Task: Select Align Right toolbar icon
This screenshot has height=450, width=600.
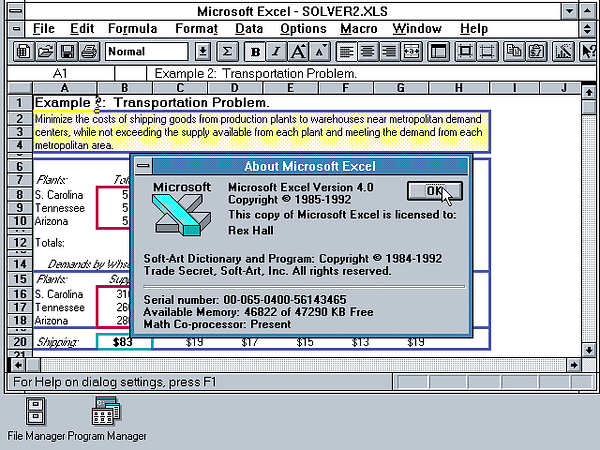Action: (390, 51)
